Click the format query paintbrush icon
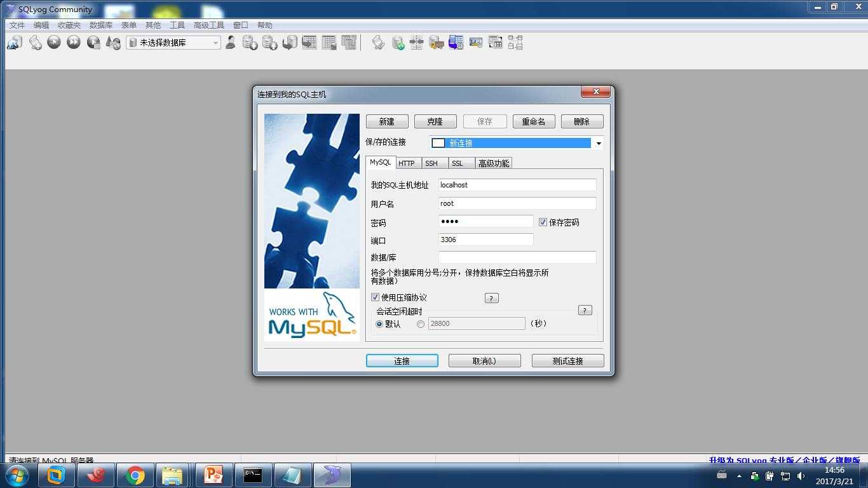The width and height of the screenshot is (868, 488). [x=378, y=43]
